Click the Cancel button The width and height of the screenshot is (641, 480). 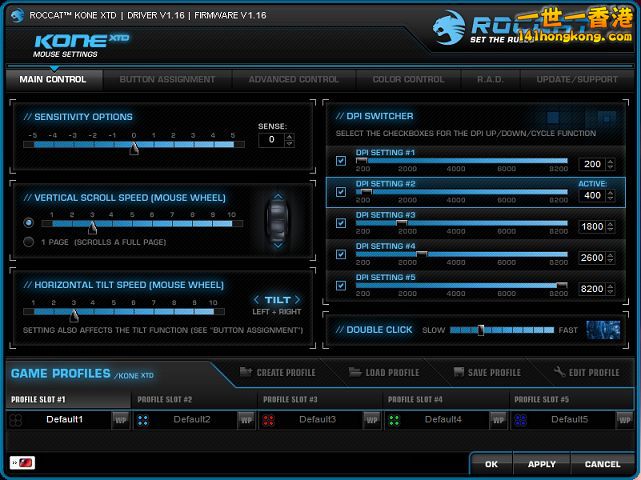click(603, 464)
